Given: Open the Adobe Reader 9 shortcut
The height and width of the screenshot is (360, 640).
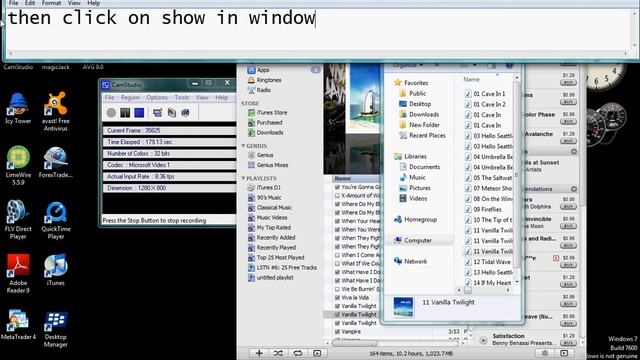Looking at the screenshot, I should (x=18, y=273).
